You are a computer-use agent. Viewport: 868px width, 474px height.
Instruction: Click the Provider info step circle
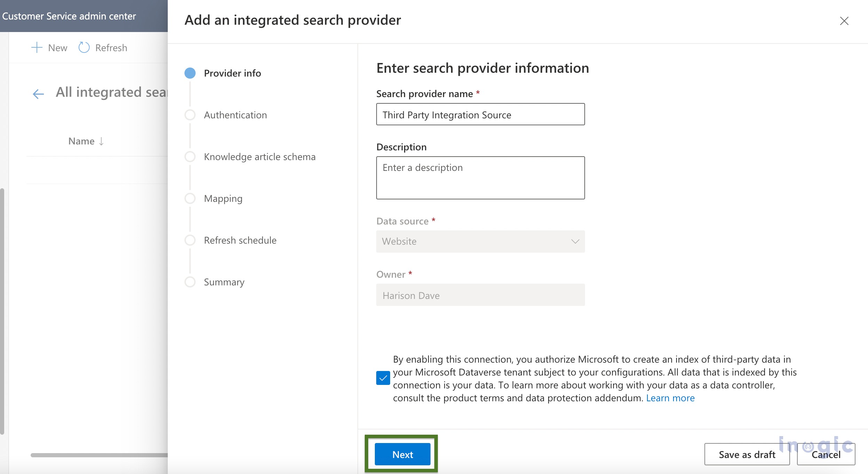tap(190, 73)
